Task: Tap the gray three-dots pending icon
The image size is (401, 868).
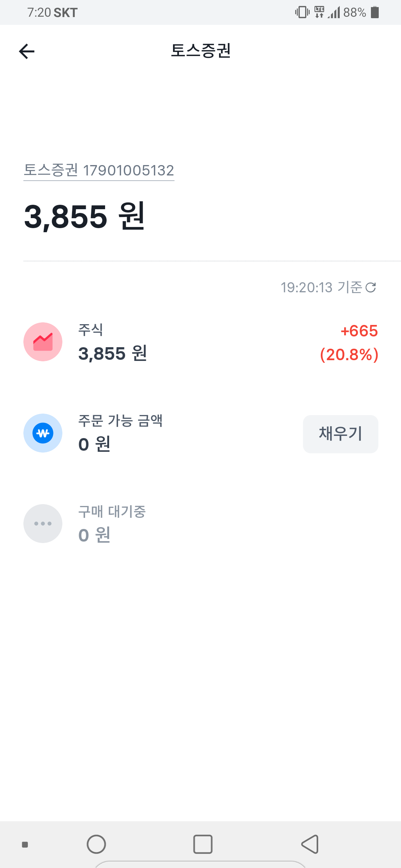Action: click(x=43, y=523)
